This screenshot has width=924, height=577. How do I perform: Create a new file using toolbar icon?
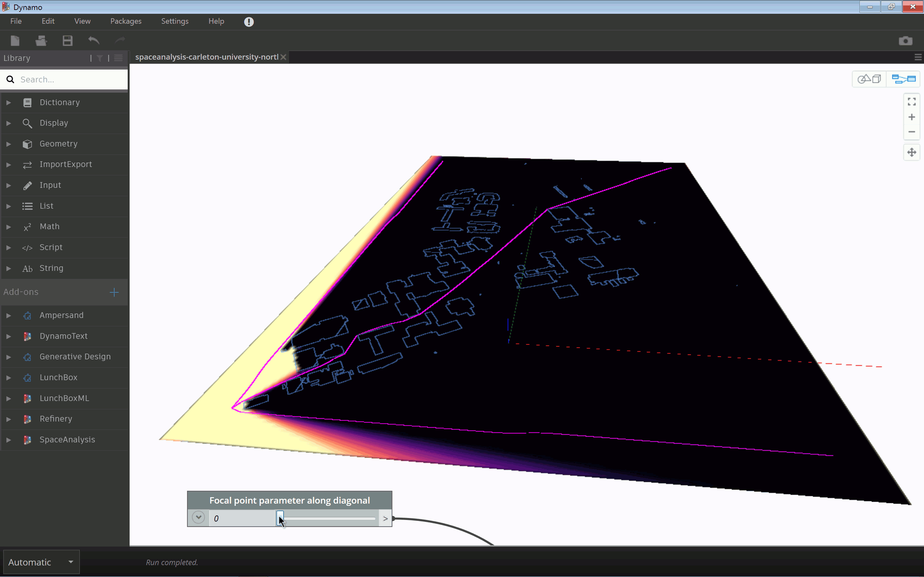point(15,40)
